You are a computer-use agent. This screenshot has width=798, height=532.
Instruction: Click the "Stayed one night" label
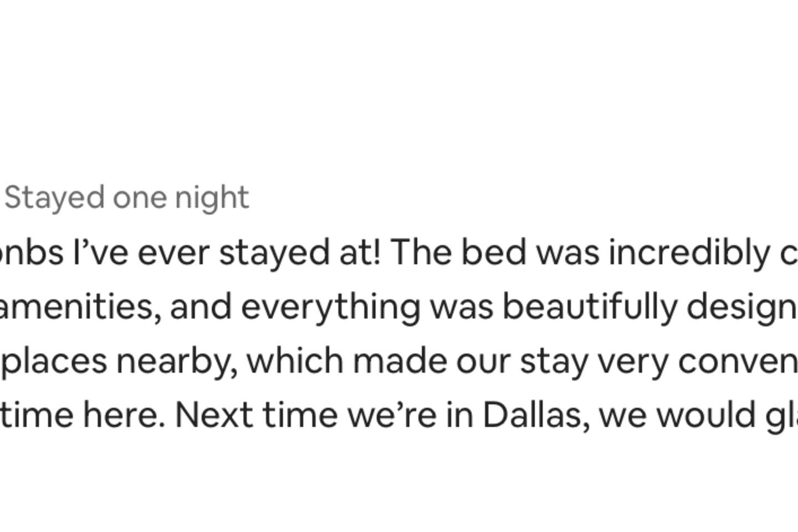[127, 198]
